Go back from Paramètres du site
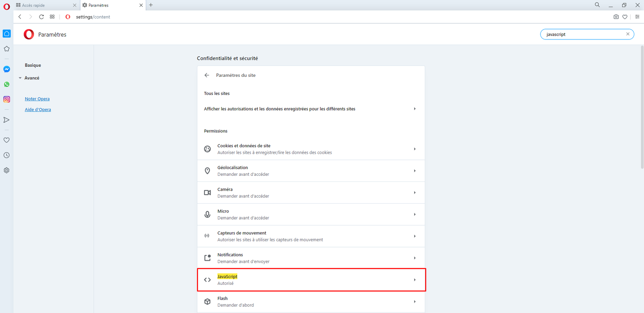 pos(207,75)
